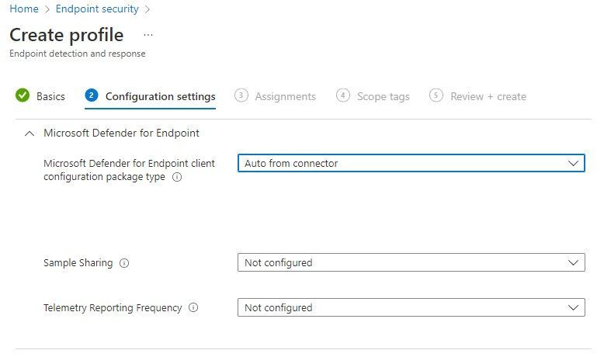Open the ellipsis menu beside Create profile
This screenshot has width=604, height=364.
(x=148, y=35)
